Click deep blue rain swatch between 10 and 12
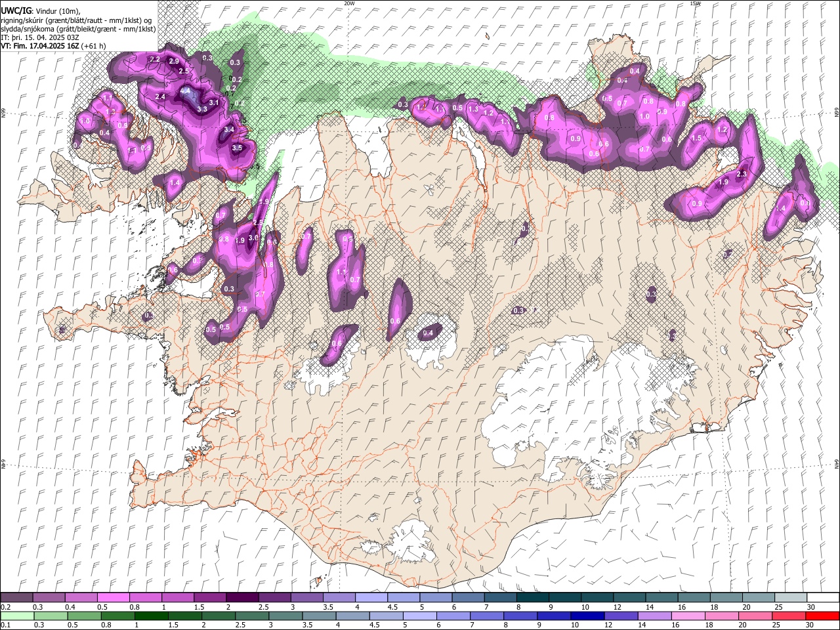Screen dimensions: 840x630 [x=589, y=616]
